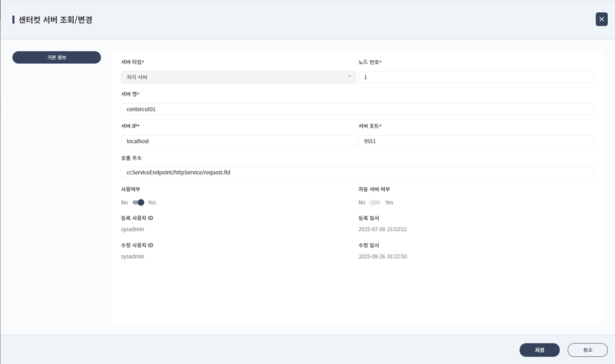
Task: Click the No label beside 자동 서버 여부
Action: click(362, 202)
